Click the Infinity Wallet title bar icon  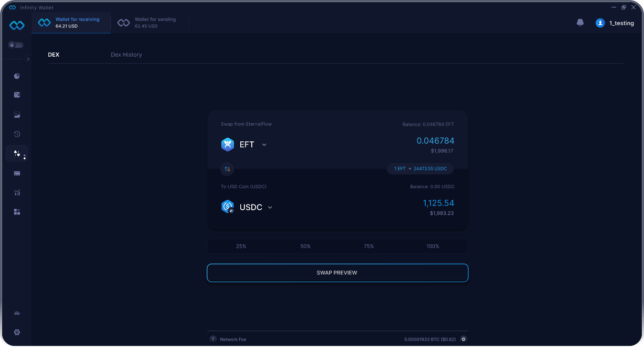[x=13, y=7]
